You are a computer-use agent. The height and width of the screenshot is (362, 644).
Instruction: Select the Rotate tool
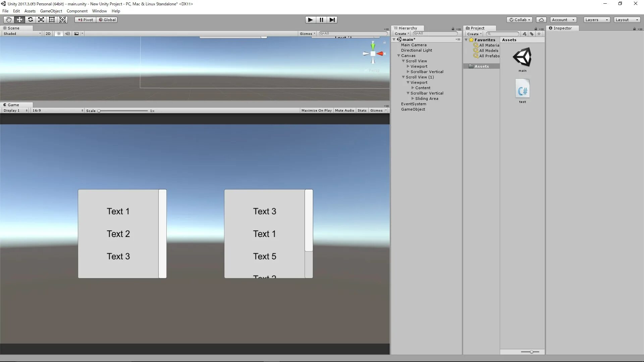pyautogui.click(x=30, y=20)
